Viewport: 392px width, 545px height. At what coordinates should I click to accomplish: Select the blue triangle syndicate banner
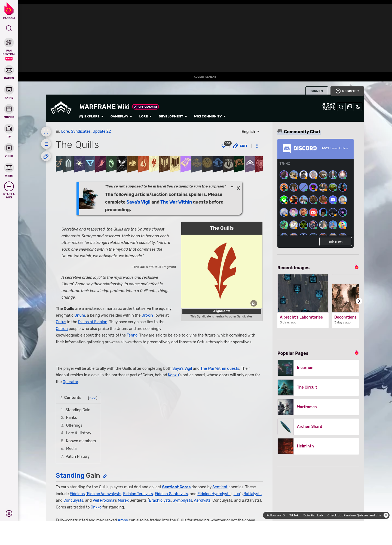[x=90, y=164]
